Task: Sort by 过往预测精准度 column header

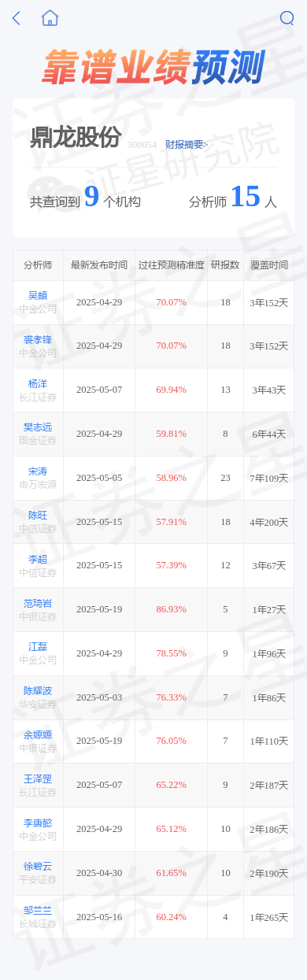Action: (171, 265)
